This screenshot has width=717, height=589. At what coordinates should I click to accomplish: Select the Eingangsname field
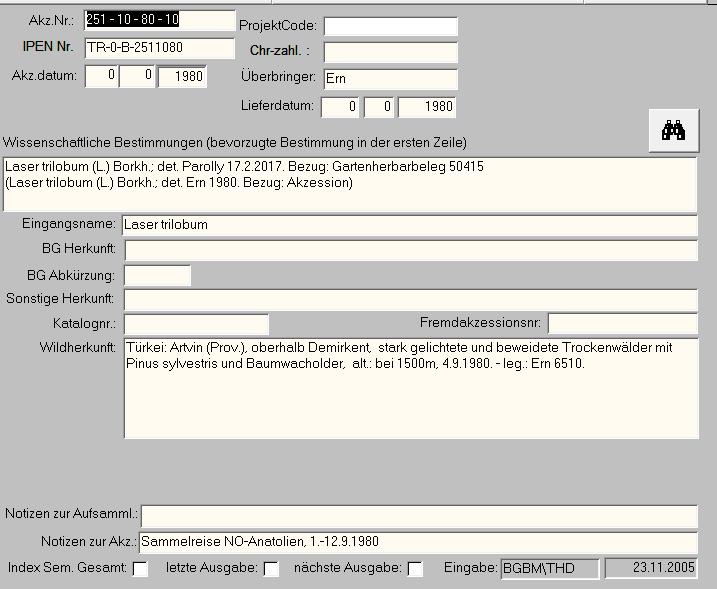pyautogui.click(x=409, y=225)
